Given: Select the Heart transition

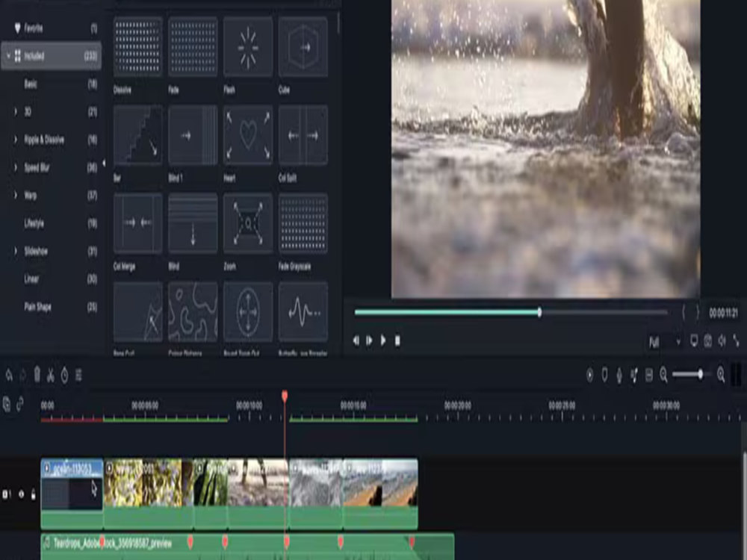Looking at the screenshot, I should (x=248, y=135).
